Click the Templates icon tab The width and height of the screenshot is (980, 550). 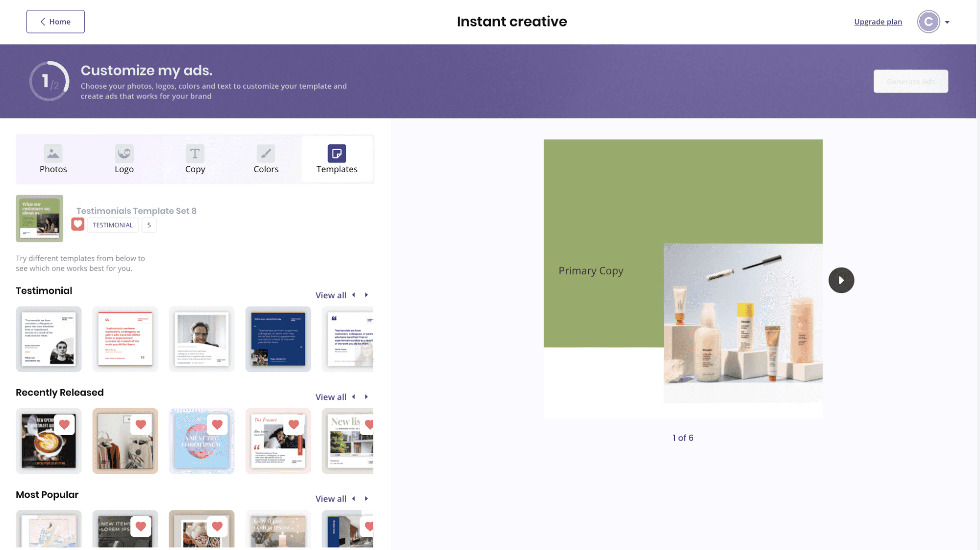(336, 158)
